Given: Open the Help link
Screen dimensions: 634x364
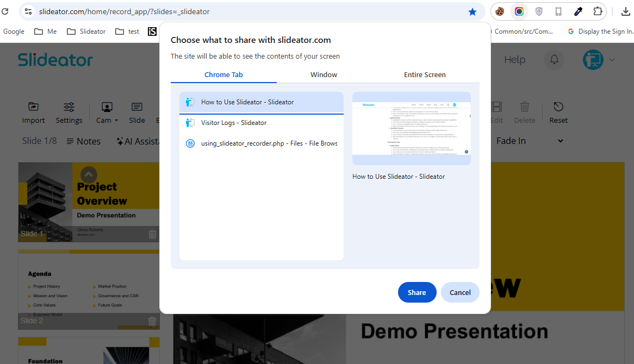Looking at the screenshot, I should click(514, 60).
